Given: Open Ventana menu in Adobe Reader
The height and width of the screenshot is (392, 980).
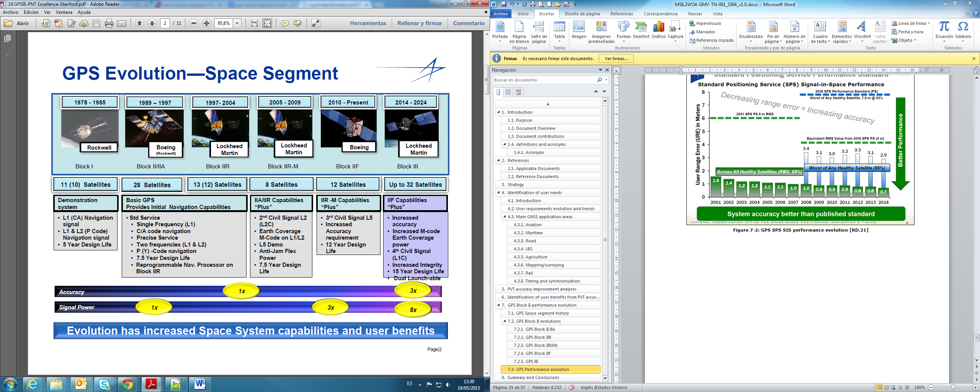Looking at the screenshot, I should pos(64,12).
